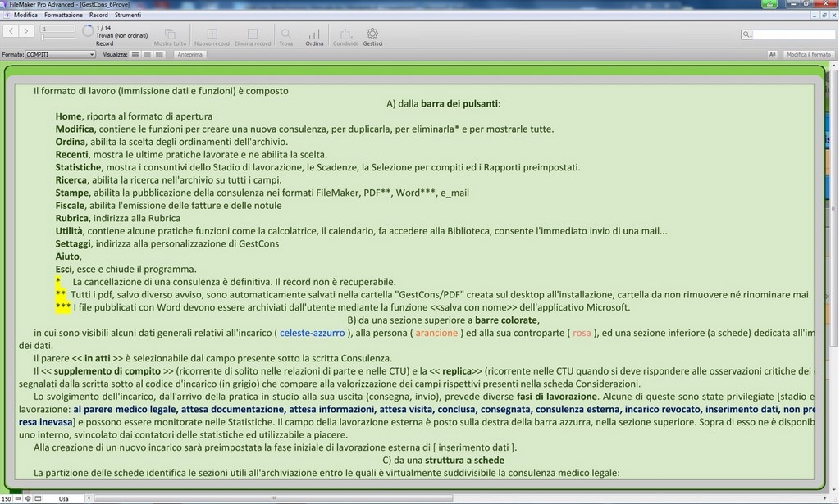The height and width of the screenshot is (504, 840).
Task: Click the bold word 'Ricerca'
Action: 71,179
